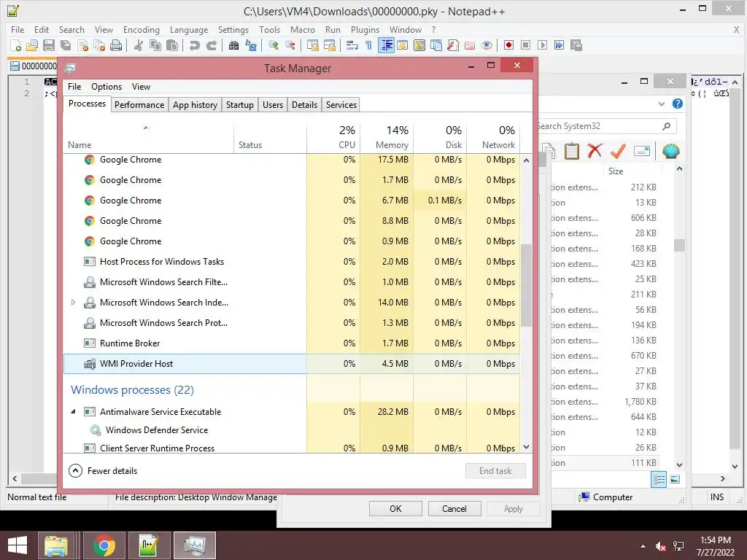Click the Stop Recording macro icon
This screenshot has width=747, height=560.
525,45
